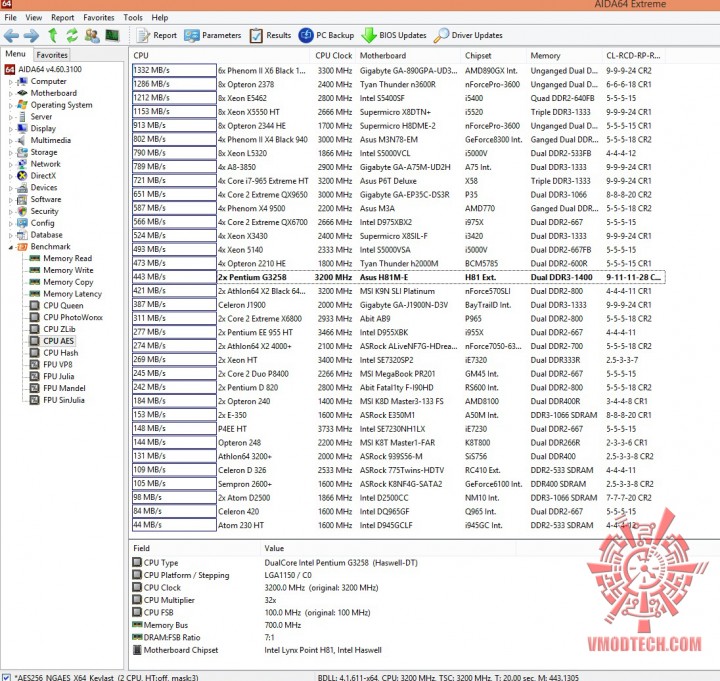
Task: Switch to the Menu tab in sidebar
Action: pyautogui.click(x=16, y=54)
